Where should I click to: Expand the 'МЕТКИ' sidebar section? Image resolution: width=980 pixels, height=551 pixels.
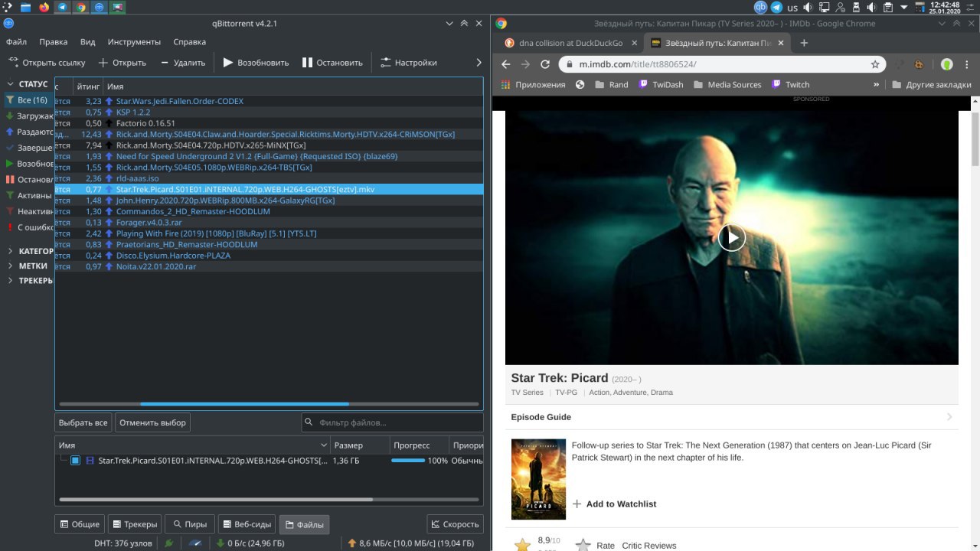(11, 266)
